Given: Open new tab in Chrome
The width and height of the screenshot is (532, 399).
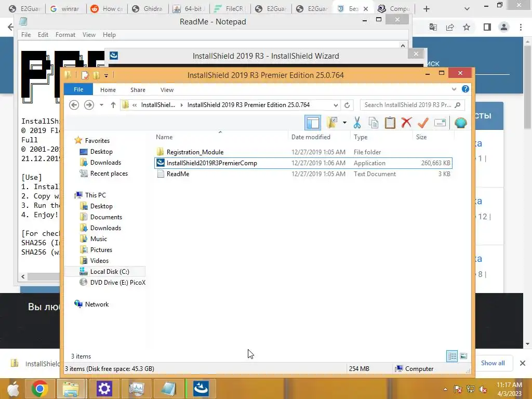Looking at the screenshot, I should click(427, 9).
